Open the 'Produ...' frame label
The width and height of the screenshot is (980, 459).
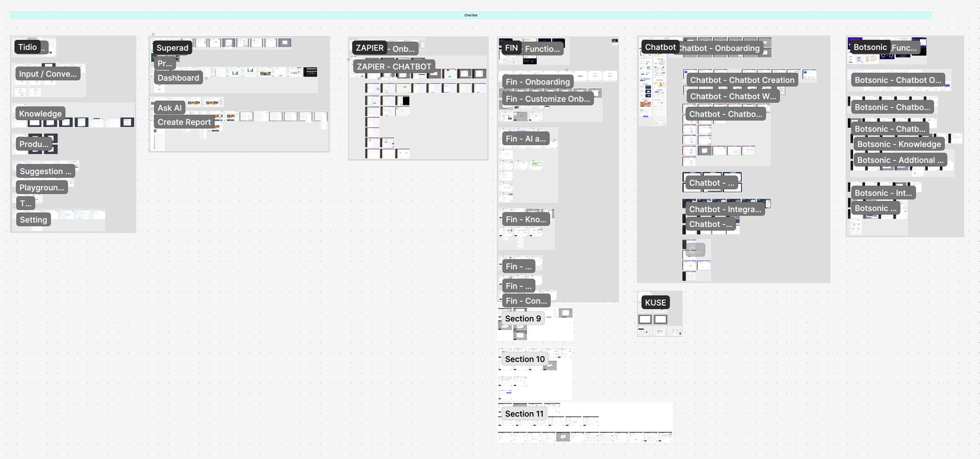tap(34, 144)
